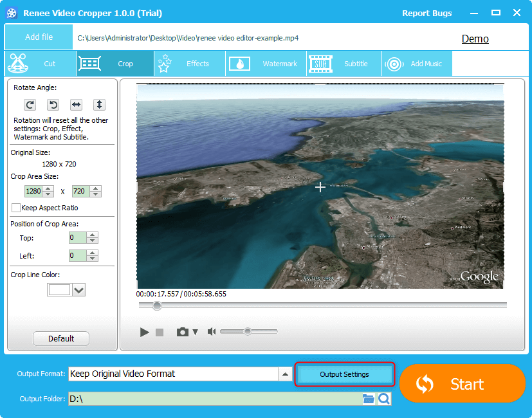Screen dimensions: 532x418
Task: Click the rotate clockwise icon
Action: pyautogui.click(x=30, y=105)
